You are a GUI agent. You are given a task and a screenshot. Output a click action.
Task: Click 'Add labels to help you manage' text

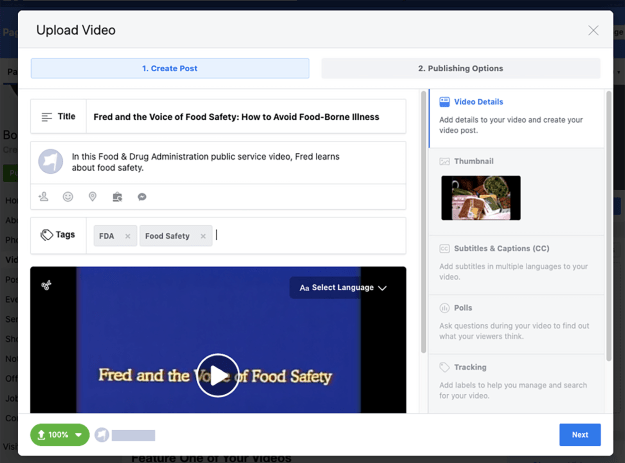tap(513, 390)
